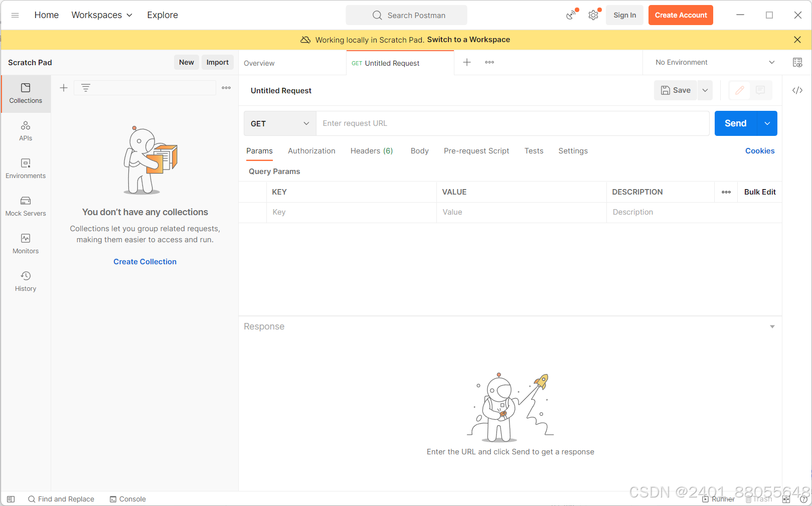Switch to the Pre-request Script tab
This screenshot has height=506, width=812.
click(476, 151)
